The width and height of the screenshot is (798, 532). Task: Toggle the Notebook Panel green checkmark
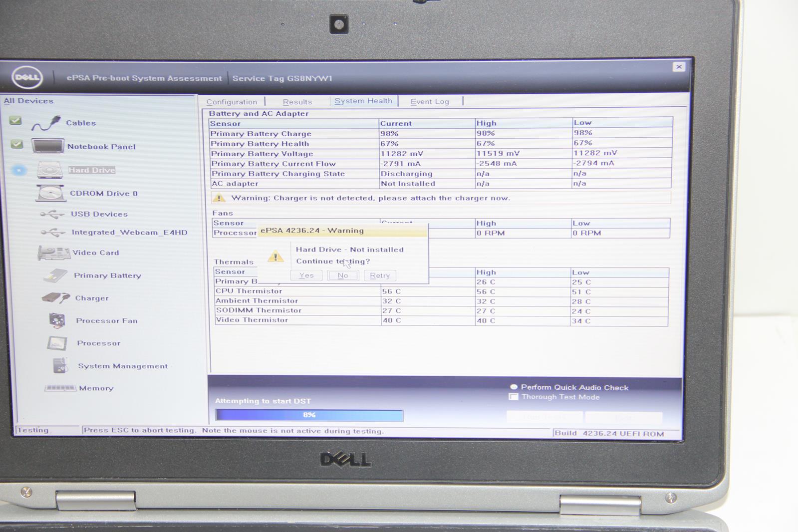[16, 144]
